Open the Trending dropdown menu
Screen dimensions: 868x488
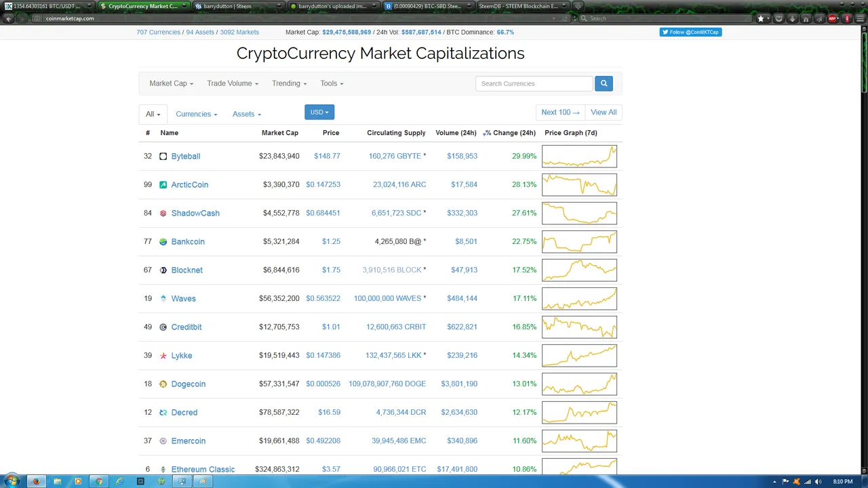tap(290, 83)
